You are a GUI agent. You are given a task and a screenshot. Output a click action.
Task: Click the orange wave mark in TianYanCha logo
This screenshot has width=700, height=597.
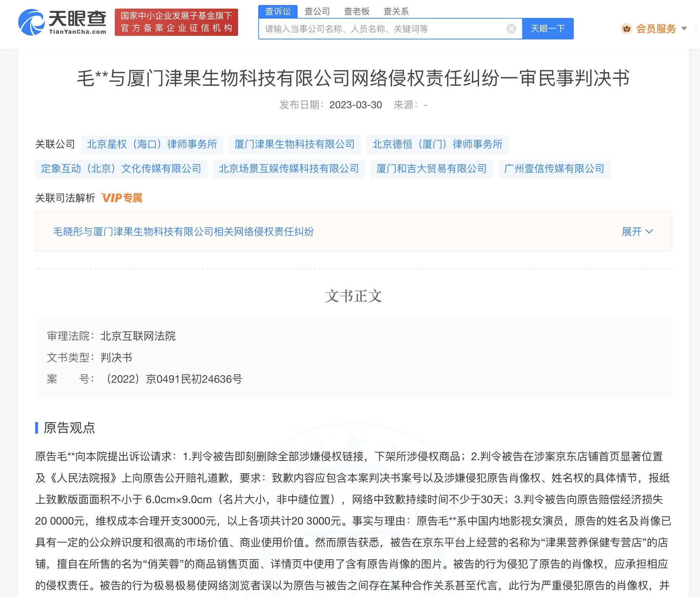pos(30,22)
